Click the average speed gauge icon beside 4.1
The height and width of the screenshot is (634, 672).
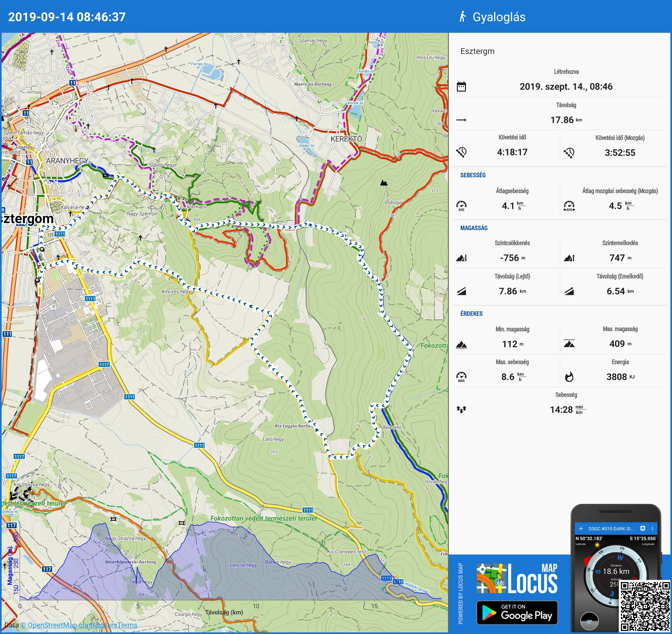click(x=462, y=206)
